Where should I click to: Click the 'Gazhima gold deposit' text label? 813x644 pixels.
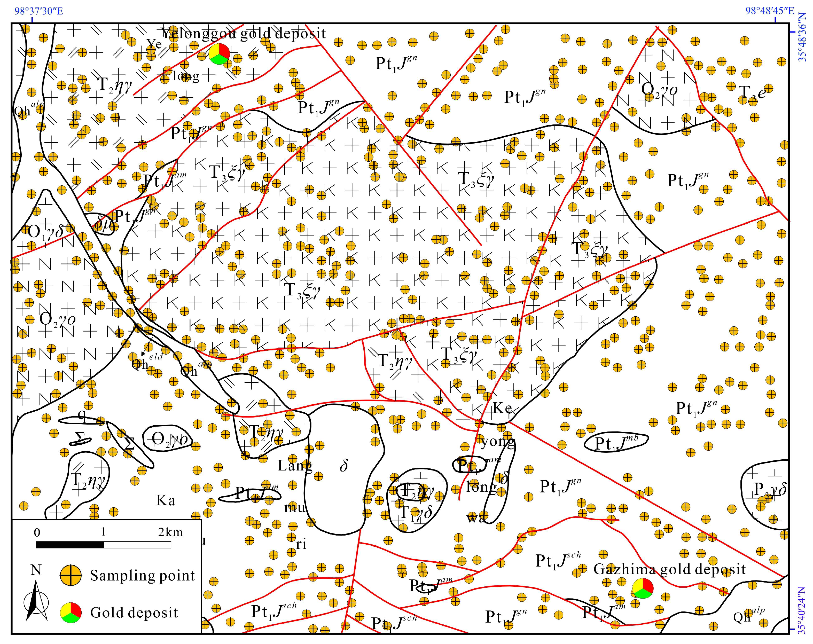point(669,569)
